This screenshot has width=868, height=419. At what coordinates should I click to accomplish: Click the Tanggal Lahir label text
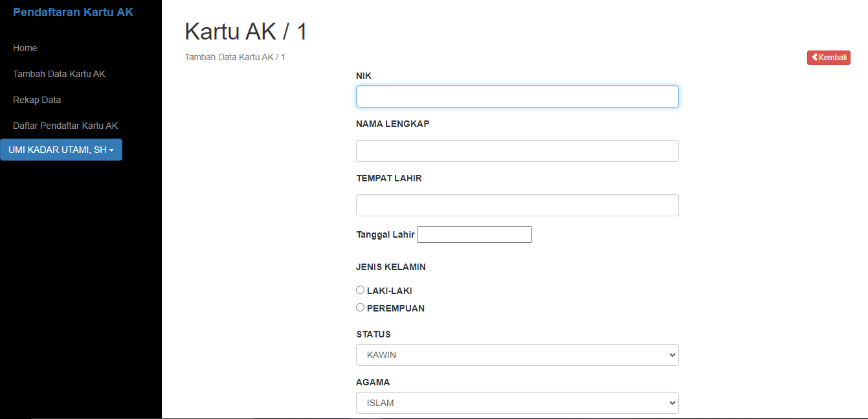pos(385,234)
